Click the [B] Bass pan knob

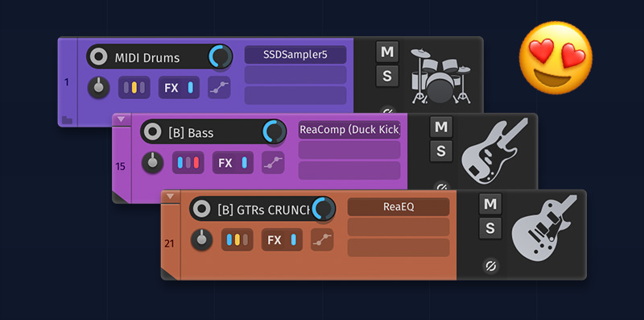[152, 163]
